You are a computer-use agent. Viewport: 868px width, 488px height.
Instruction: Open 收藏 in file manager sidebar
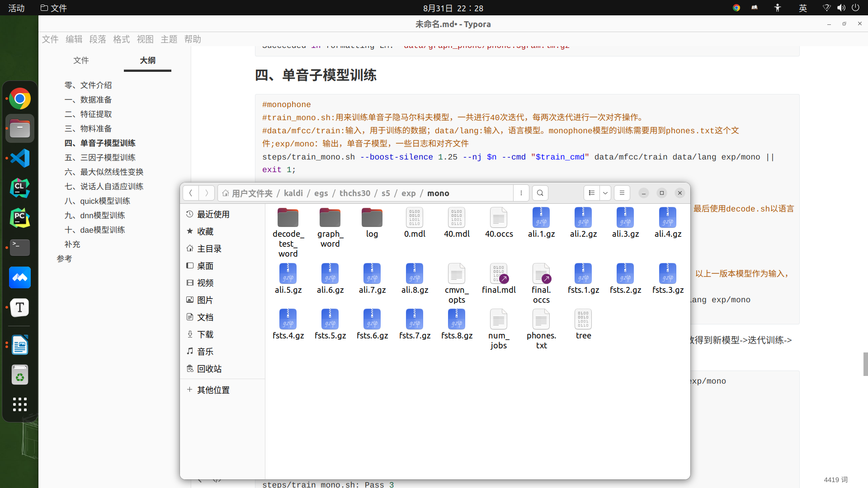tap(222, 231)
